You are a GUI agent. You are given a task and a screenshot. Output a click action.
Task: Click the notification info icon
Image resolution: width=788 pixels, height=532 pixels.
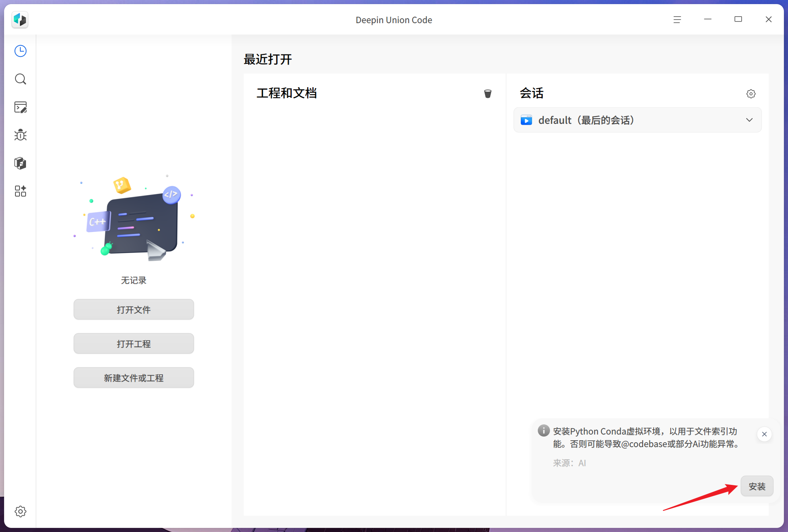click(x=543, y=430)
